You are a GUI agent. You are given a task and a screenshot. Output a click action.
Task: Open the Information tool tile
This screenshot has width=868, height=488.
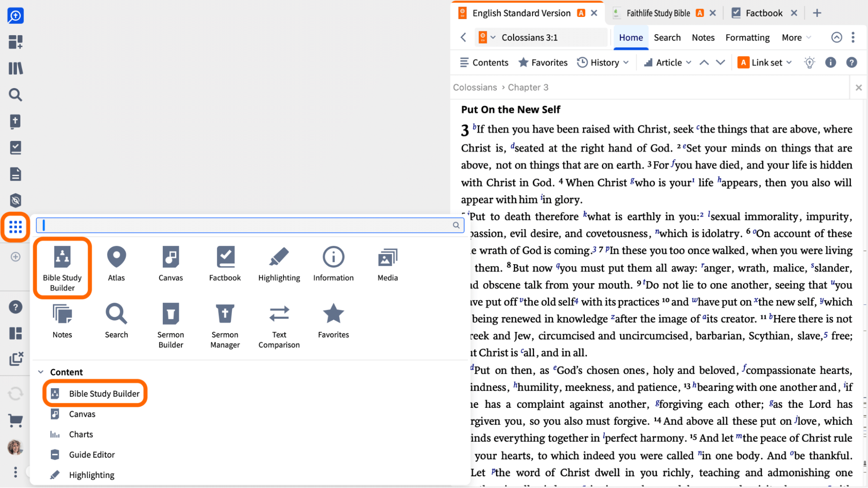(333, 264)
